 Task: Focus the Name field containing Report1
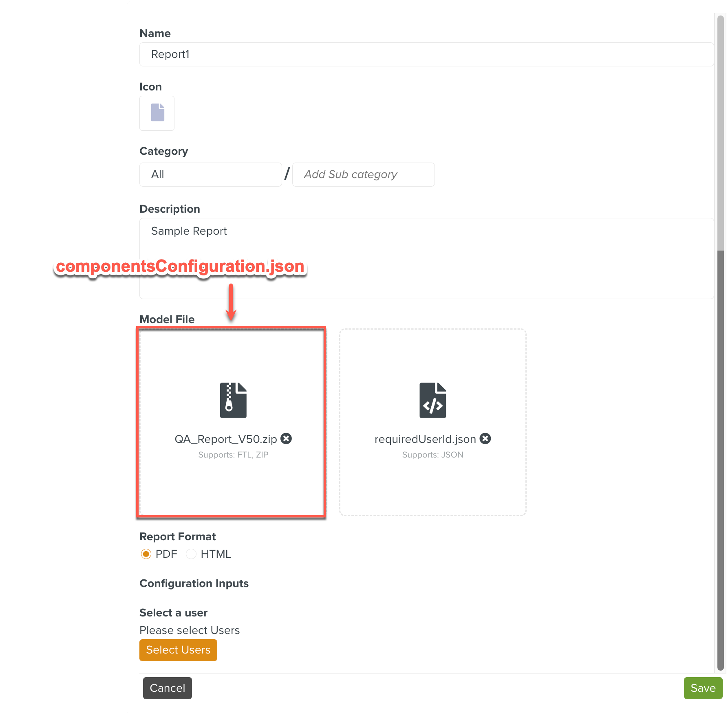[x=426, y=54]
